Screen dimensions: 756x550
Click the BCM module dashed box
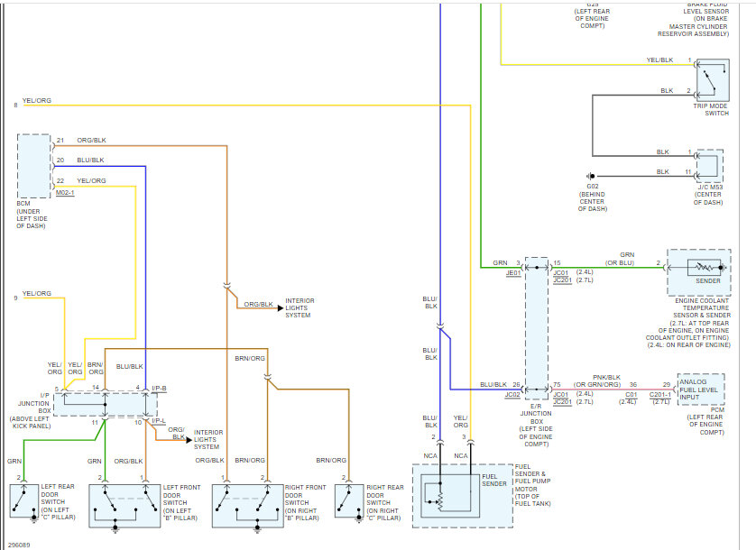pos(33,166)
